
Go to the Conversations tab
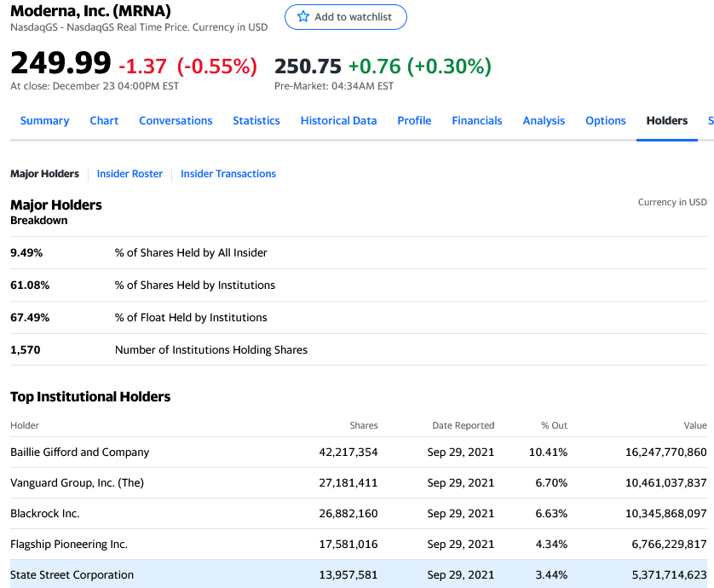176,121
